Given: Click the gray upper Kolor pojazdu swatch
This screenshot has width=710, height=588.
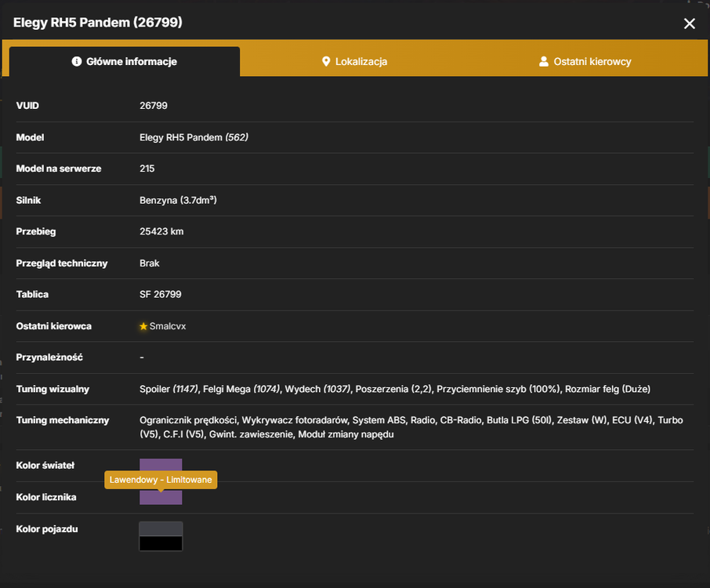Looking at the screenshot, I should click(x=161, y=528).
